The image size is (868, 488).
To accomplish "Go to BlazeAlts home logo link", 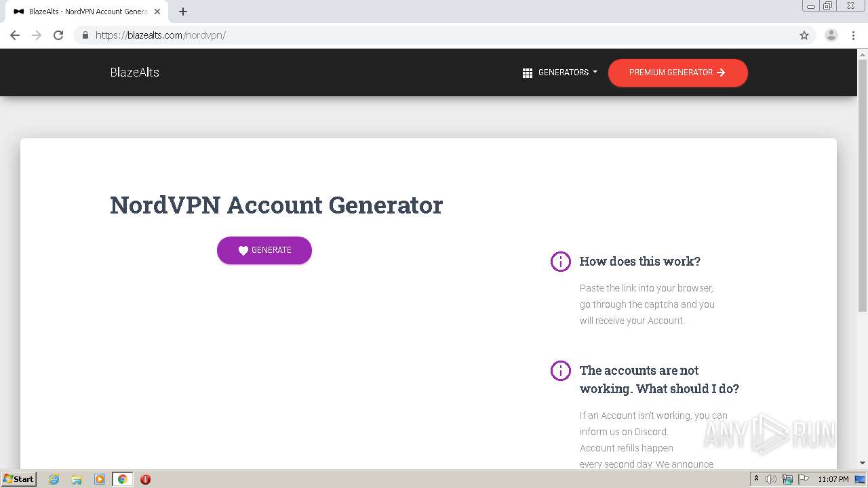I will (x=134, y=73).
